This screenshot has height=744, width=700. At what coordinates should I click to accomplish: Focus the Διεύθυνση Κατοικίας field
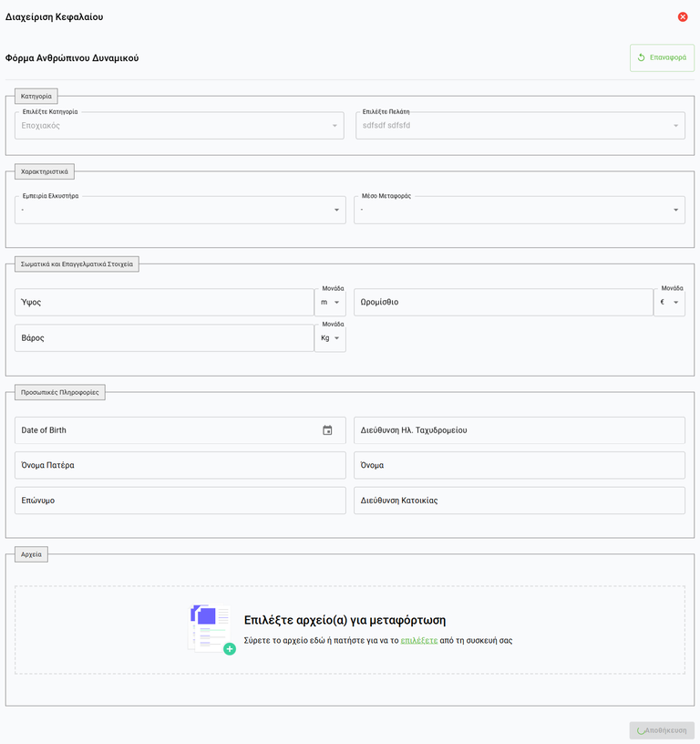point(519,501)
